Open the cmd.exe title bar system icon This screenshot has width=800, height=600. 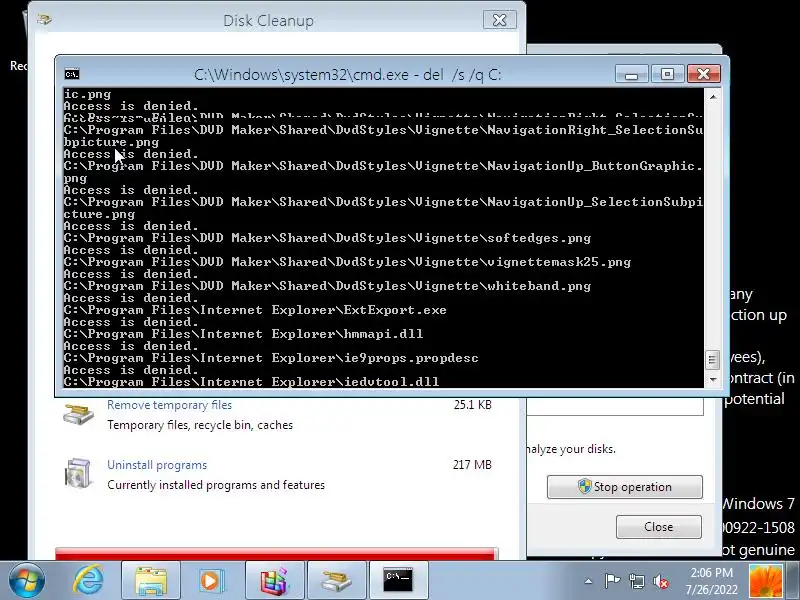click(71, 74)
